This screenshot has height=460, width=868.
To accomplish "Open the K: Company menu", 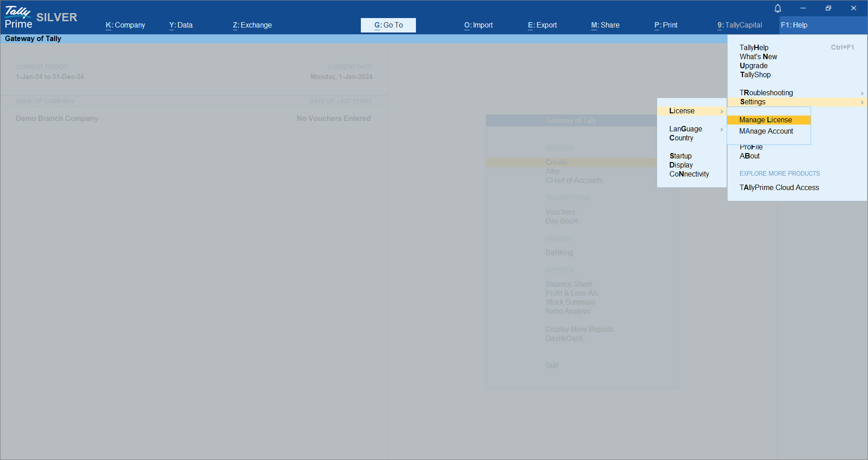I will click(x=126, y=25).
